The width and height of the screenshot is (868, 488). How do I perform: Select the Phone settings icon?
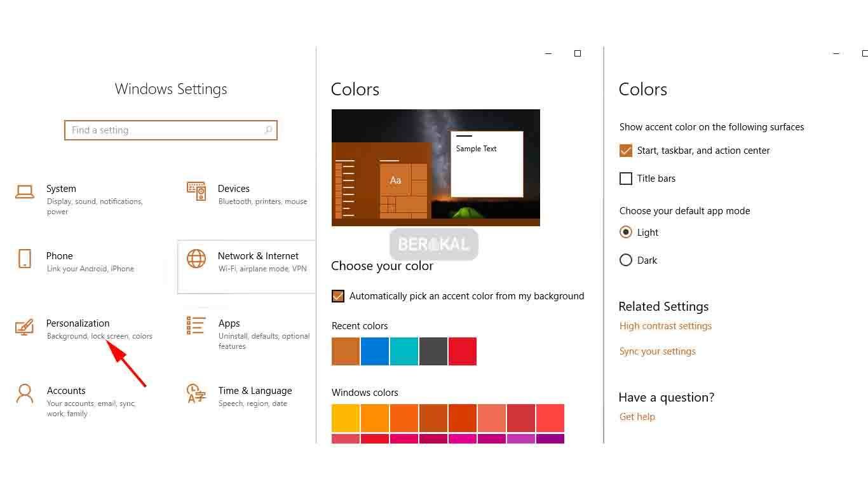(25, 259)
